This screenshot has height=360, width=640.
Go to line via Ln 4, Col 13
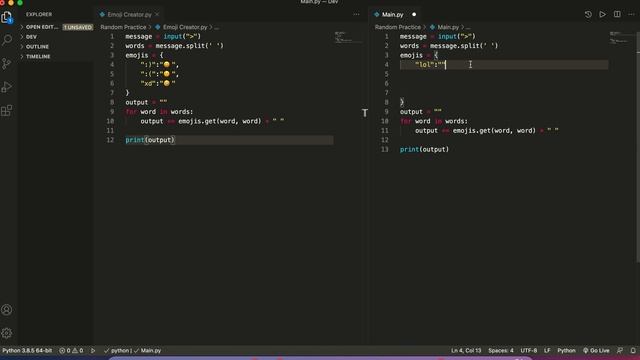point(466,351)
